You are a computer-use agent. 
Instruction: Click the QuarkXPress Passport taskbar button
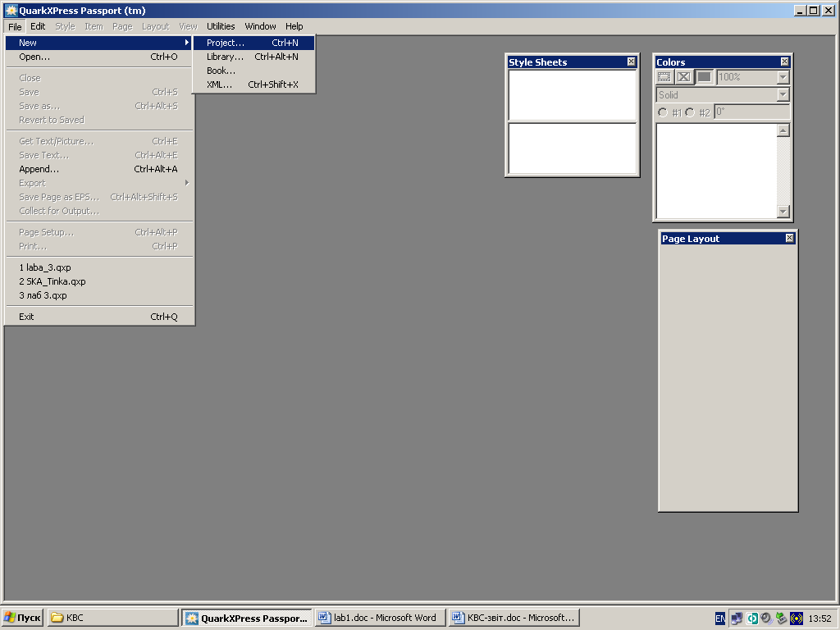(x=246, y=618)
